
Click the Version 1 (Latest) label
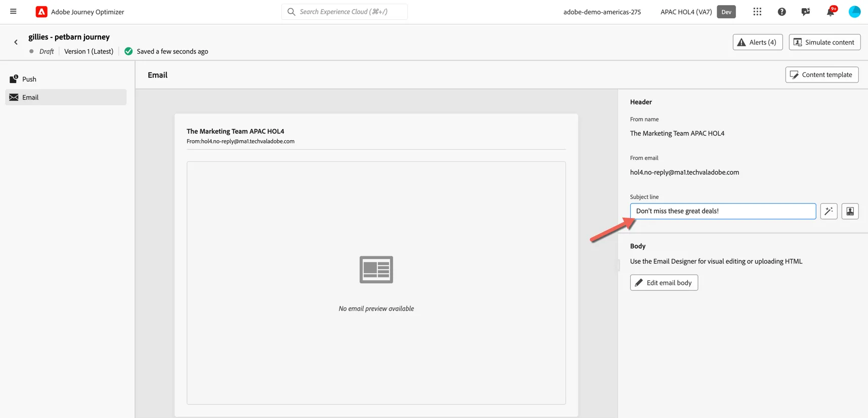tap(89, 51)
